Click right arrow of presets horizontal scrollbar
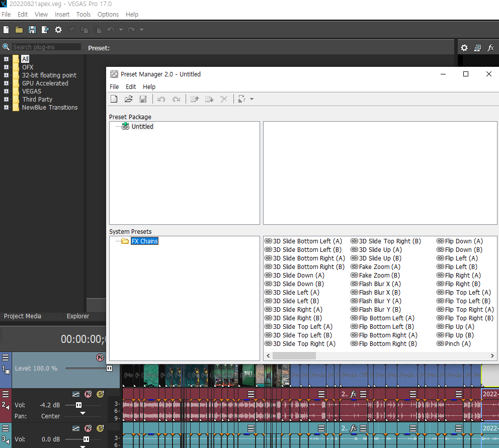 [492, 355]
